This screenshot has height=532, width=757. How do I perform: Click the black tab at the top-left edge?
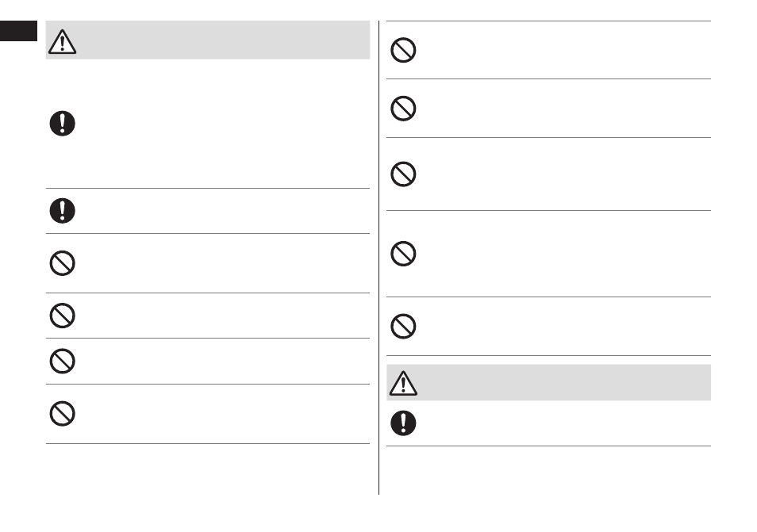click(x=18, y=31)
